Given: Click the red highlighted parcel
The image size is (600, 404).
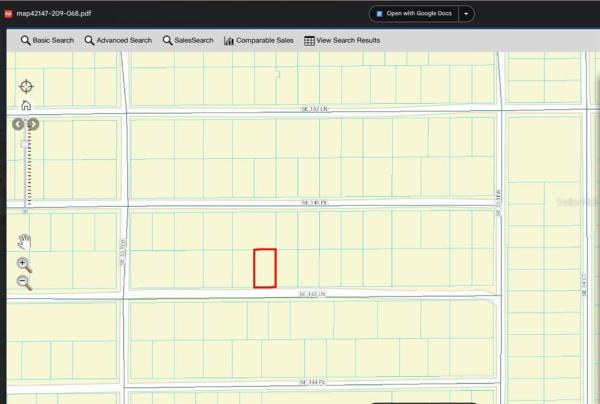Looking at the screenshot, I should click(x=264, y=268).
